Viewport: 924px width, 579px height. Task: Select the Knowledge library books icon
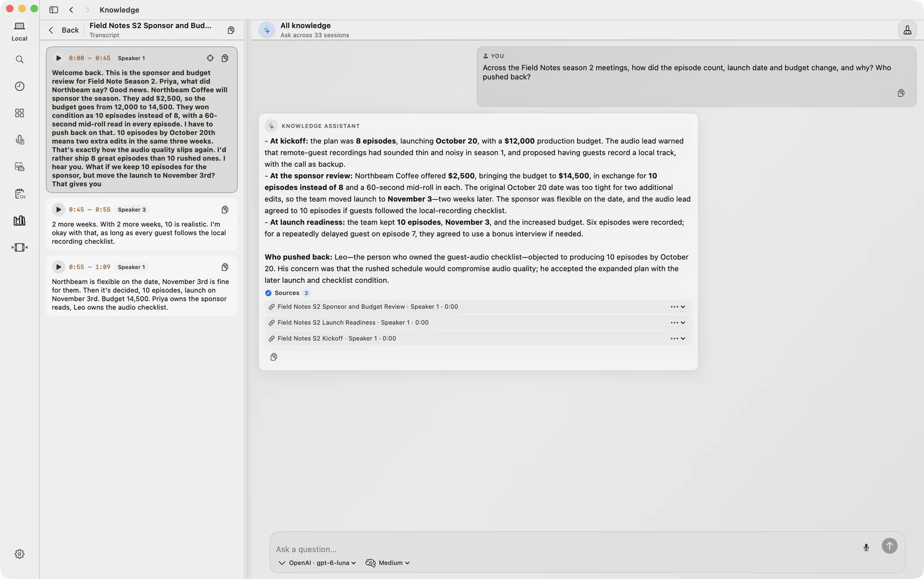point(20,221)
